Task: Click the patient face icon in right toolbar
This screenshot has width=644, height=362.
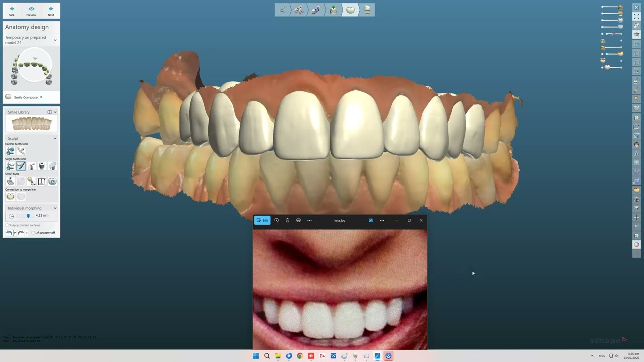Action: 636,144
